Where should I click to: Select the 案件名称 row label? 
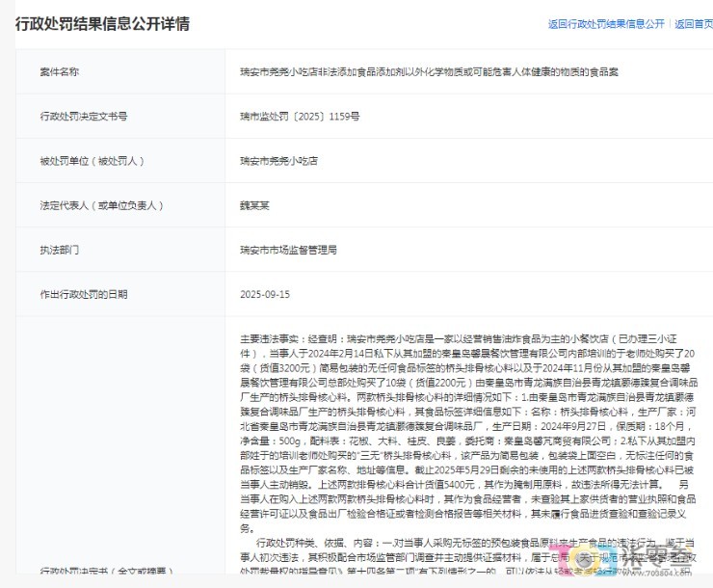(60, 72)
